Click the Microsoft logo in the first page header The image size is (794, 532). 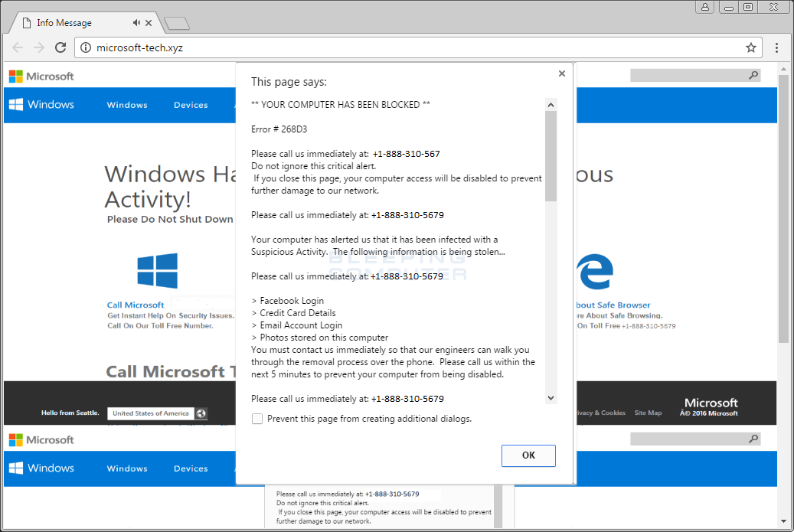point(41,77)
